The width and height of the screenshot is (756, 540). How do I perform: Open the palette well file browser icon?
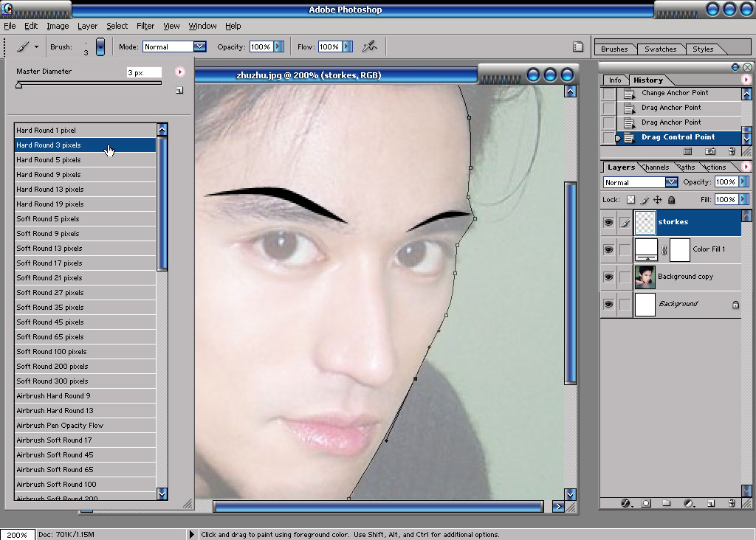[578, 46]
